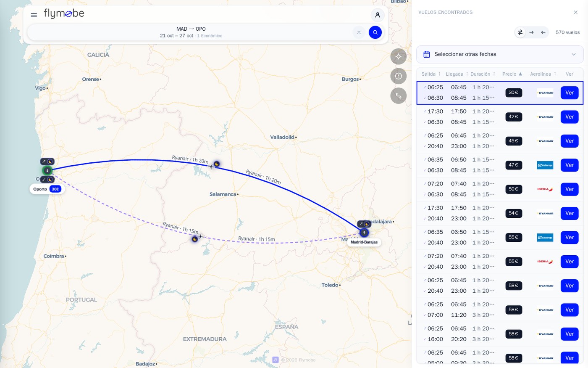Click Ver for the 42 € flight
This screenshot has height=368, width=588.
570,117
